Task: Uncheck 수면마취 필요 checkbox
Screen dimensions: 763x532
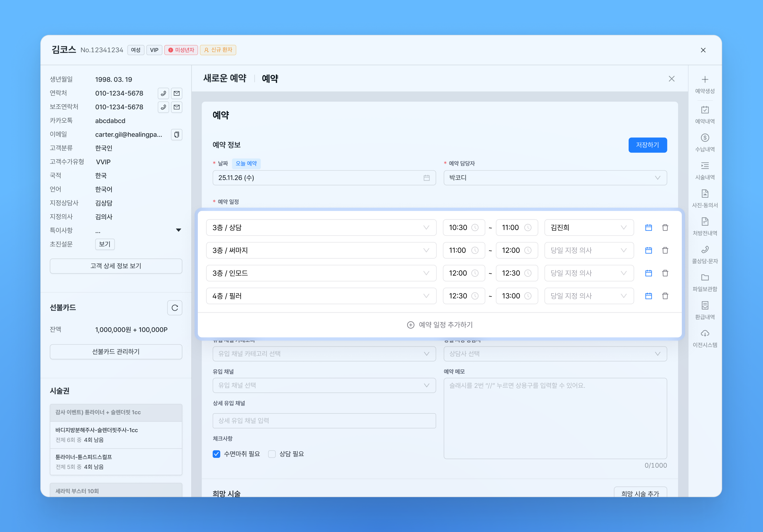Action: click(216, 454)
